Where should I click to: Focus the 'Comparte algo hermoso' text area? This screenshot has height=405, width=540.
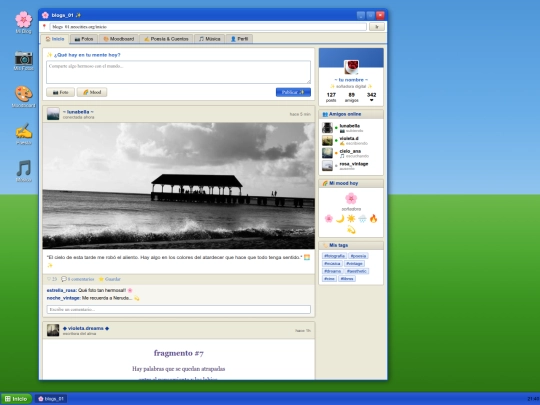(178, 72)
